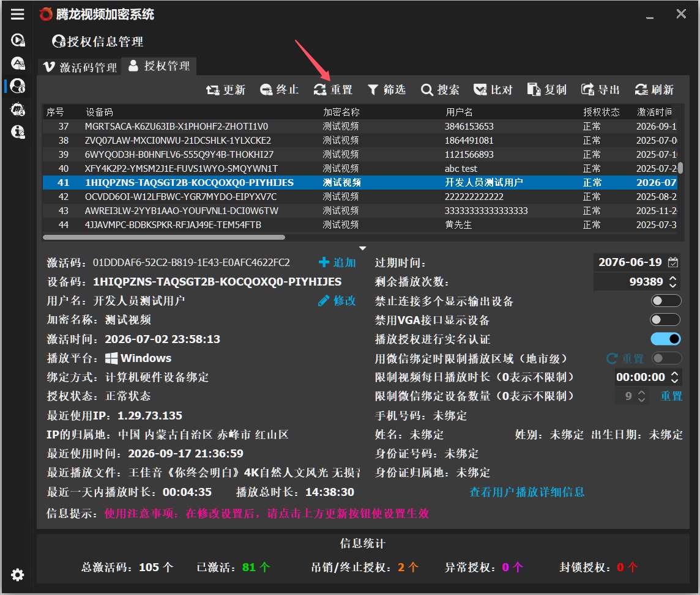Click the activation code 01DDDAF6 text
Viewport: 700px width, 595px height.
[191, 263]
